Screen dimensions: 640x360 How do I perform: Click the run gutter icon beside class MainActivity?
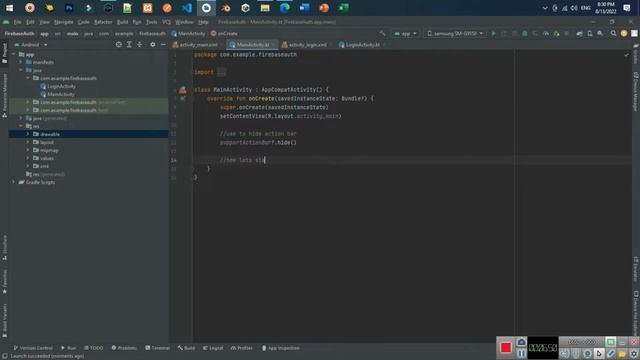pyautogui.click(x=182, y=90)
